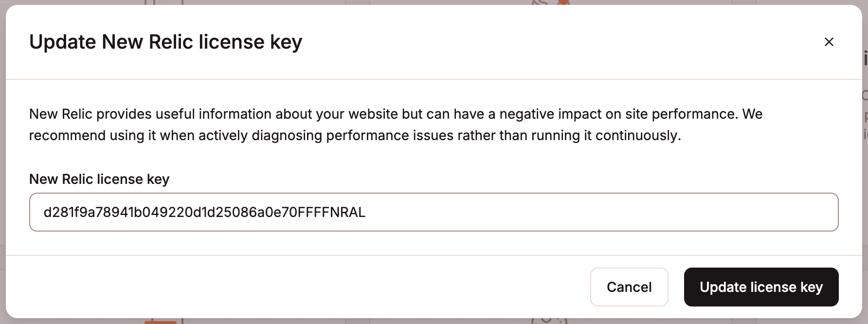Click the dark Update license key action
The height and width of the screenshot is (324, 868).
click(760, 287)
